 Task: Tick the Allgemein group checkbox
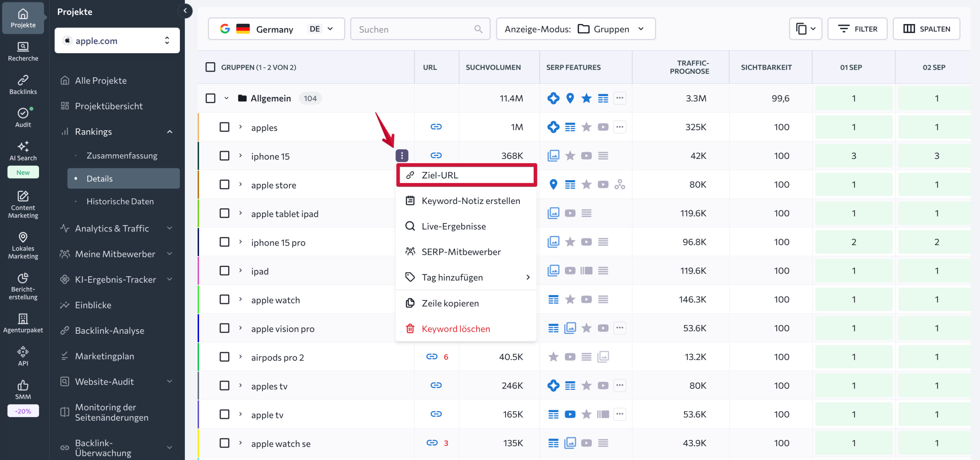211,98
